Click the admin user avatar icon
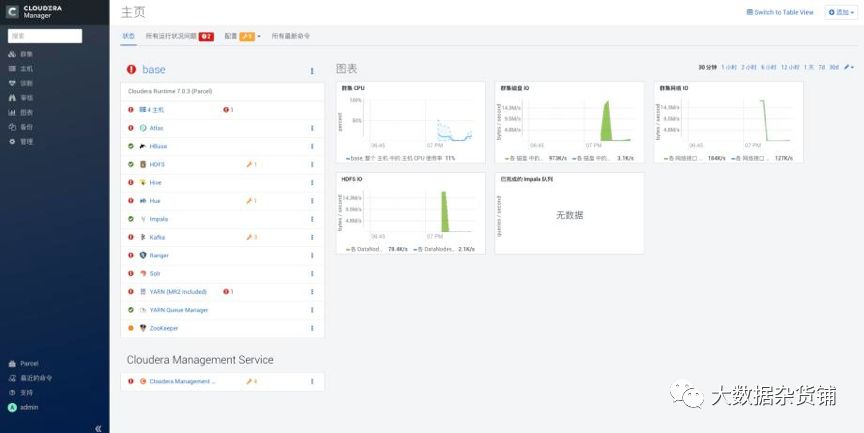This screenshot has height=433, width=864. coord(12,407)
